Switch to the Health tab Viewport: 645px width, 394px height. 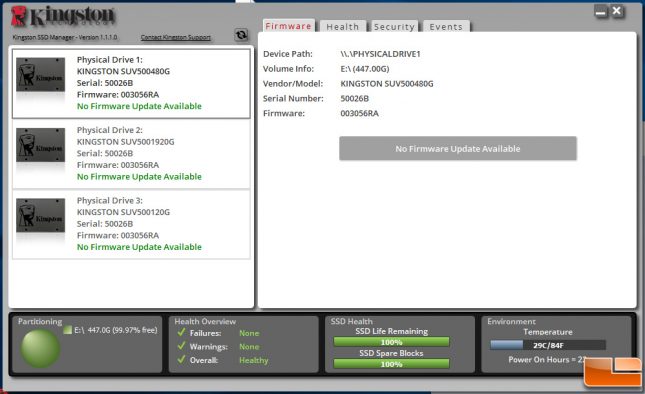[343, 27]
